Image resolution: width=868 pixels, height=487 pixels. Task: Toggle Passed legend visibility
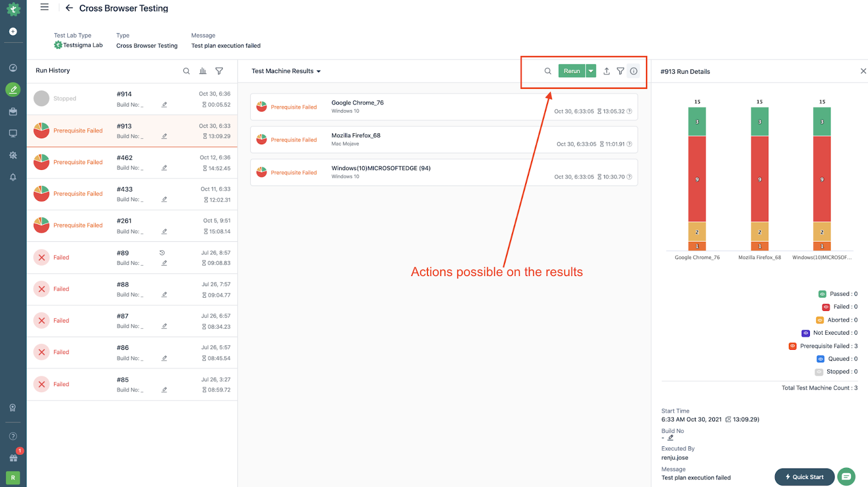(x=822, y=294)
